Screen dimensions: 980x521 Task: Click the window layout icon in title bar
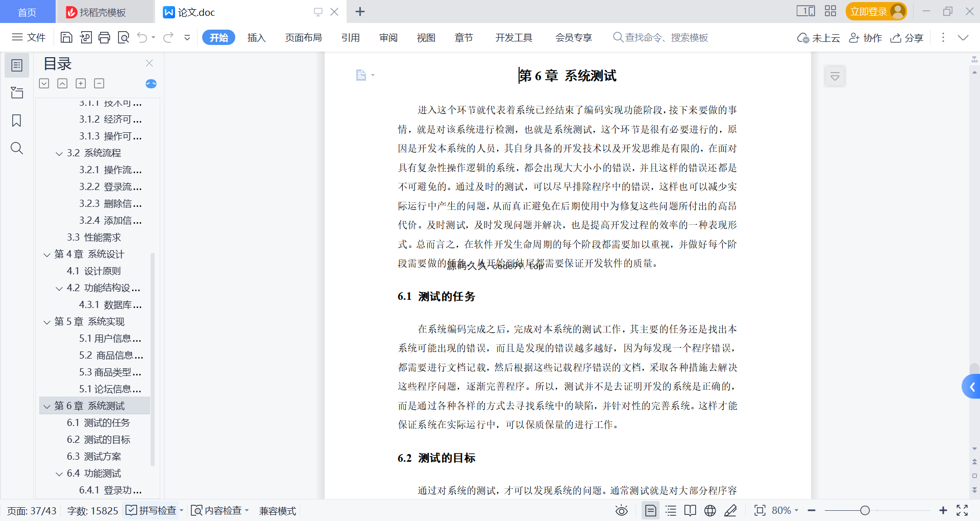pos(806,11)
